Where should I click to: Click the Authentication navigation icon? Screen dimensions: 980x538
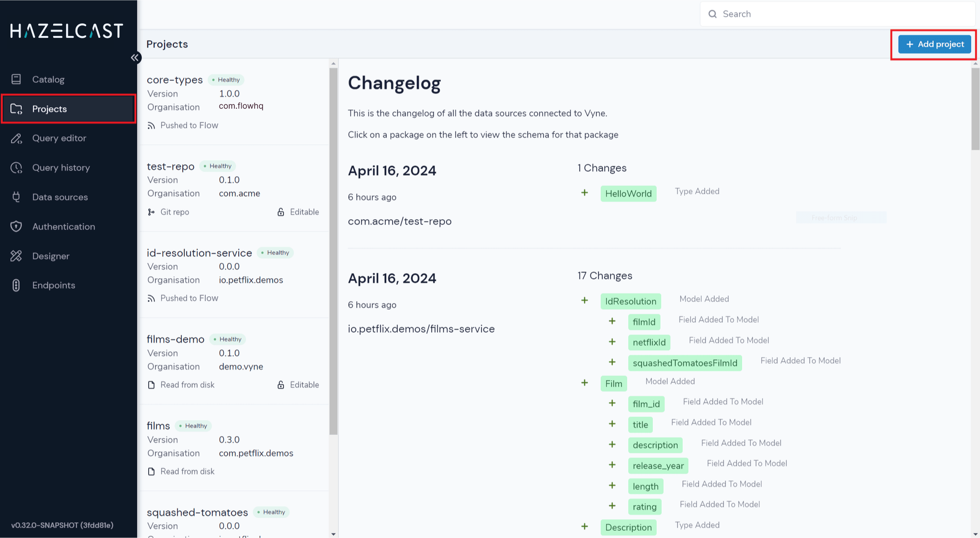click(17, 226)
